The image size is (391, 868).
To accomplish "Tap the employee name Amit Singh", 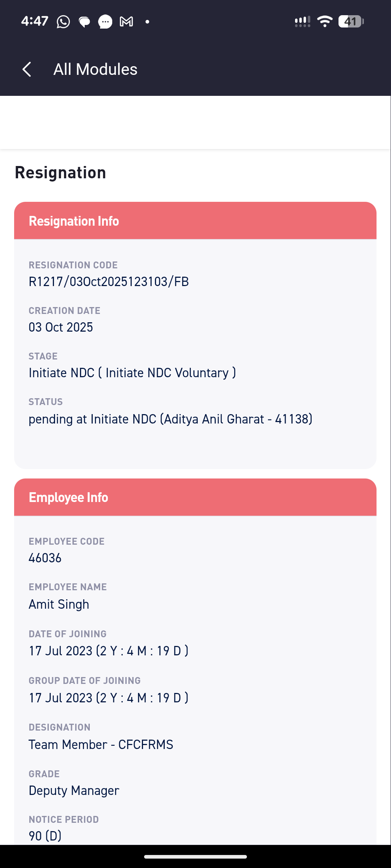I will (59, 604).
